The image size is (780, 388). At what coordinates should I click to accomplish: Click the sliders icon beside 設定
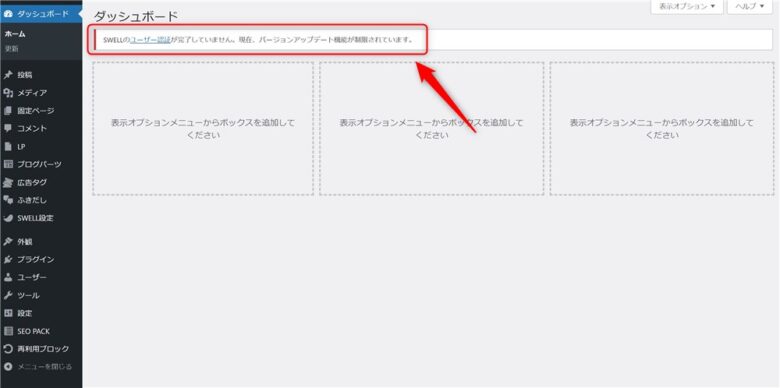click(7, 313)
